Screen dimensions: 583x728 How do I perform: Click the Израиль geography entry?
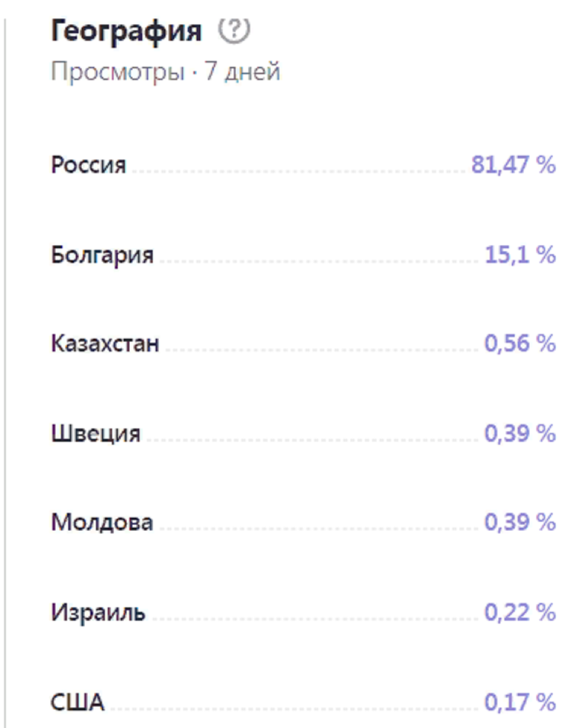(99, 613)
